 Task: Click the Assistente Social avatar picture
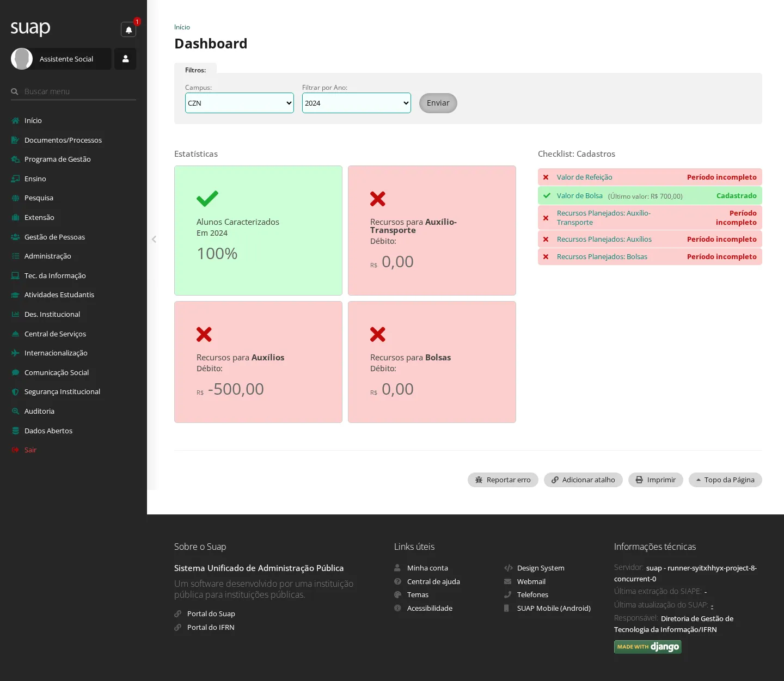(x=22, y=59)
